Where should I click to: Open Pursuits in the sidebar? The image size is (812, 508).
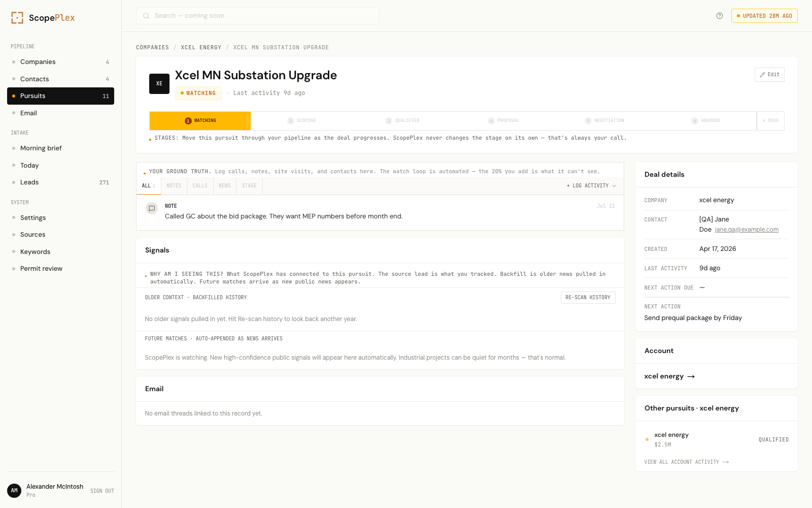coord(60,96)
